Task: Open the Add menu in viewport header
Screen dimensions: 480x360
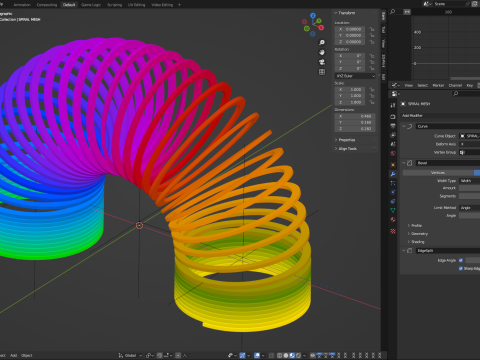Action: (x=13, y=355)
